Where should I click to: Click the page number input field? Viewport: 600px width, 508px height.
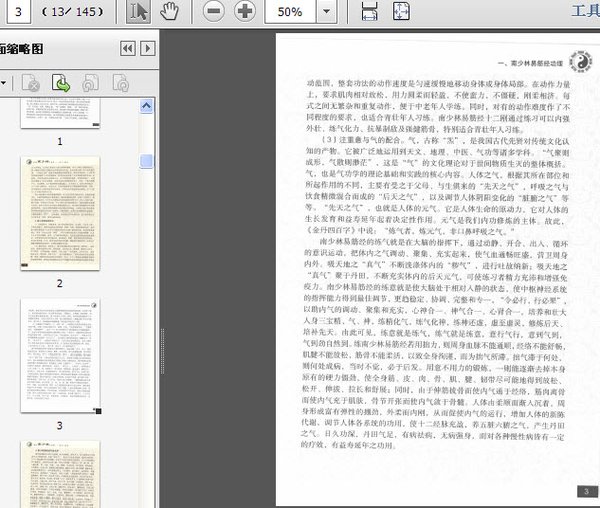(20, 12)
